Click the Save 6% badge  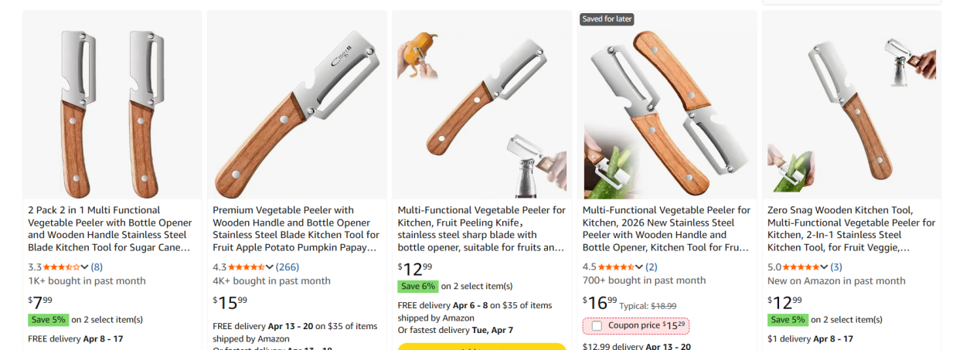pyautogui.click(x=418, y=286)
